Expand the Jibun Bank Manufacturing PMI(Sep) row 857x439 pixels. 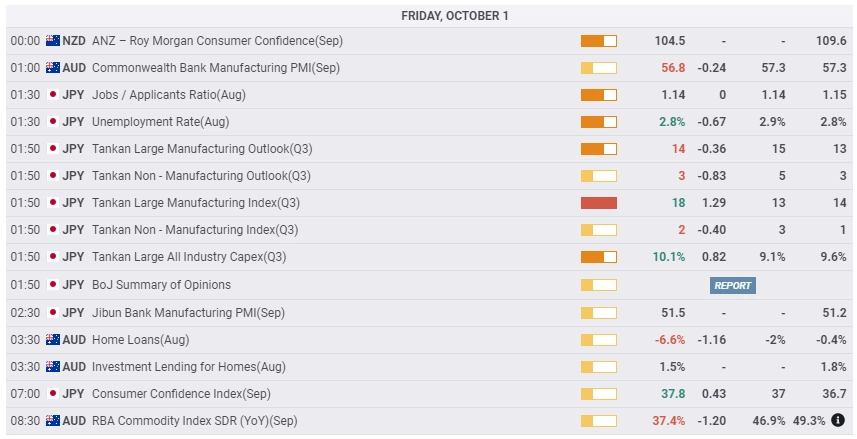click(428, 313)
